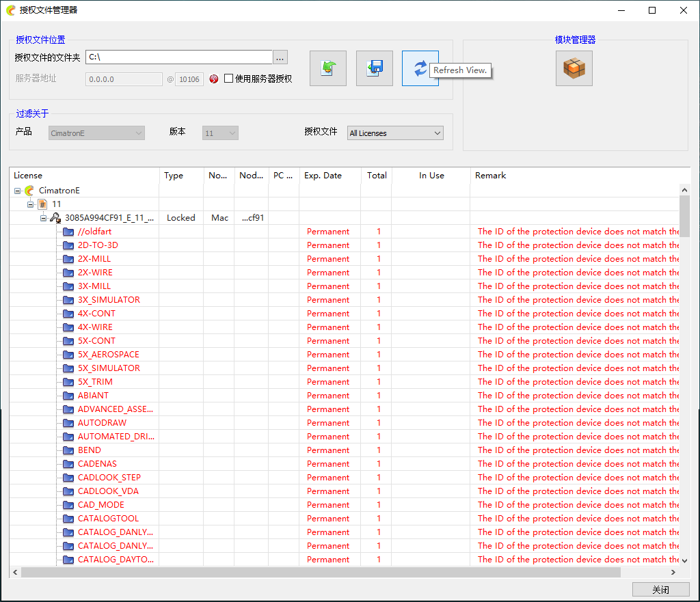Image resolution: width=700 pixels, height=602 pixels.
Task: Click the vertical scrollbar up arrow
Action: click(684, 190)
